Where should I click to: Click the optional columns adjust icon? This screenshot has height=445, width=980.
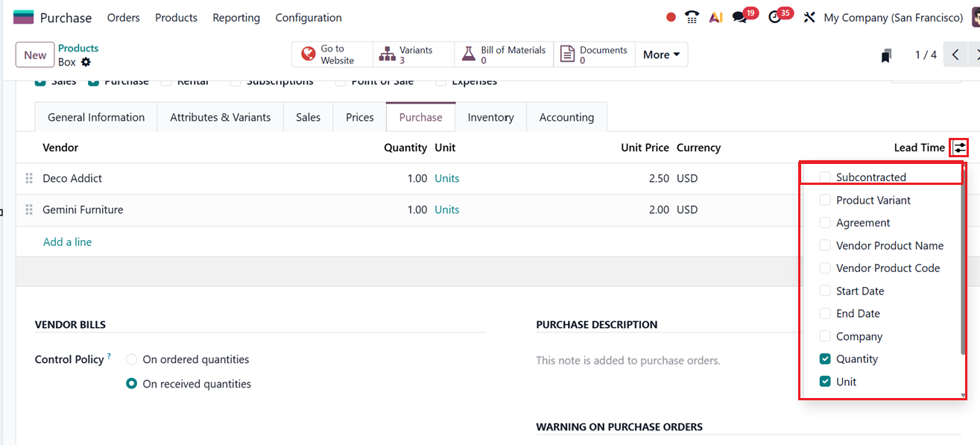click(x=960, y=148)
